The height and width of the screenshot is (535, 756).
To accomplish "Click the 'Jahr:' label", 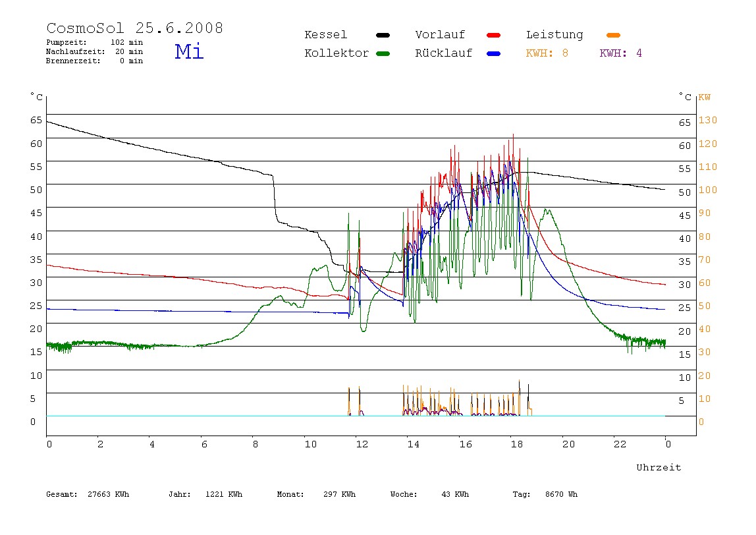I will 179,494.
